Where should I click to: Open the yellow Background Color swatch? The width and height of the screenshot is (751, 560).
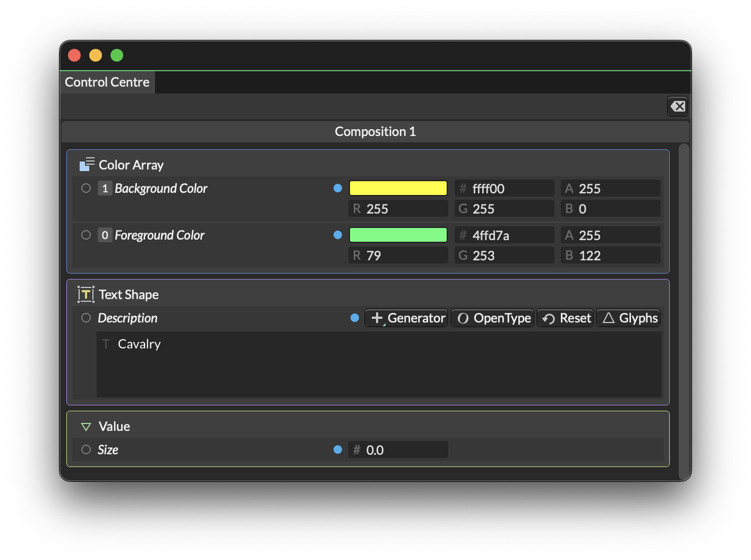click(398, 188)
